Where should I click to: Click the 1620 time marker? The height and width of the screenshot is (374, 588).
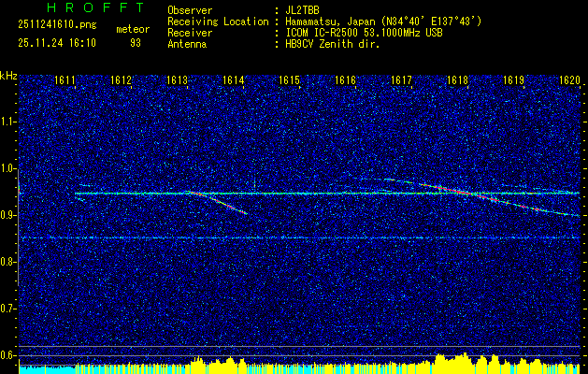[569, 81]
